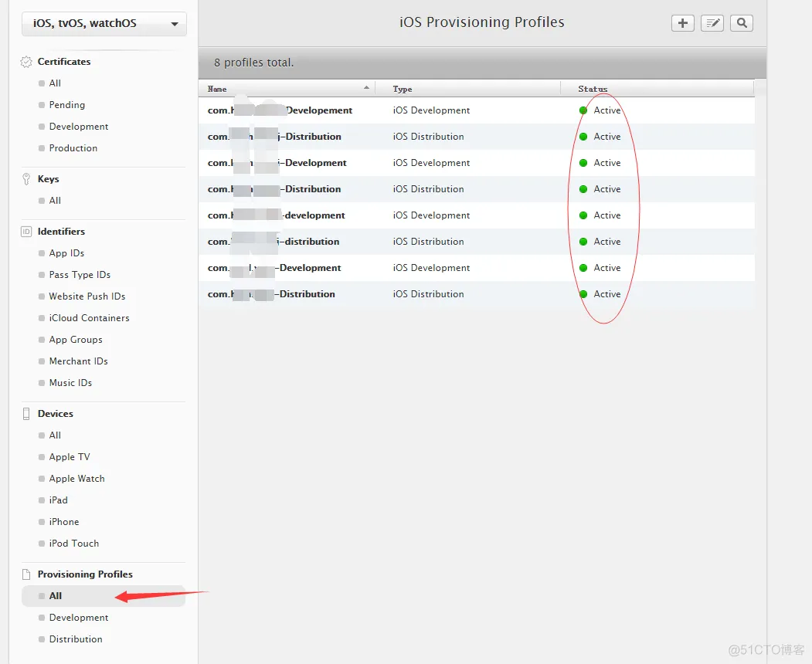Open the iOS, tvOS, watchOS platform dropdown
812x664 pixels.
(104, 24)
